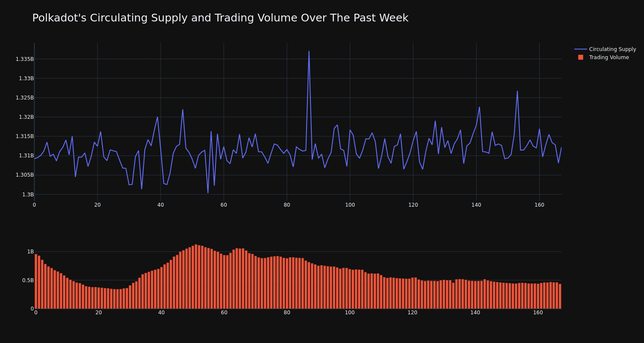The height and width of the screenshot is (343, 644).
Task: Click the highest supply spike near 87
Action: click(x=309, y=51)
